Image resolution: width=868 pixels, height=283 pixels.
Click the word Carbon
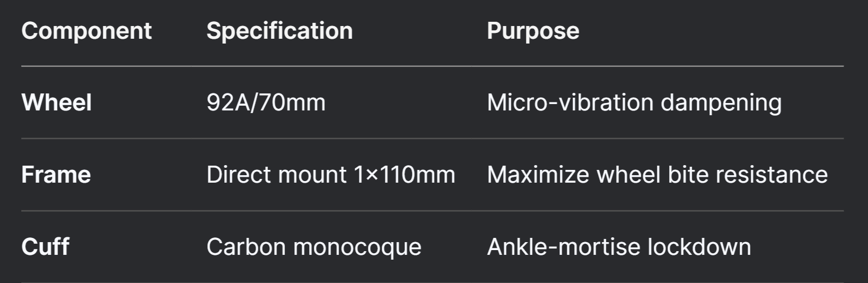(x=247, y=247)
